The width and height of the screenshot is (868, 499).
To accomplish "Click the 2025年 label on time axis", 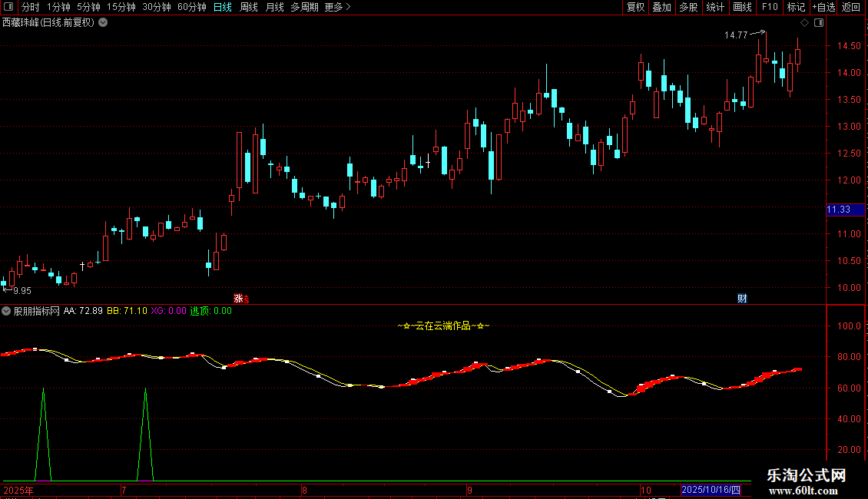I will [18, 490].
